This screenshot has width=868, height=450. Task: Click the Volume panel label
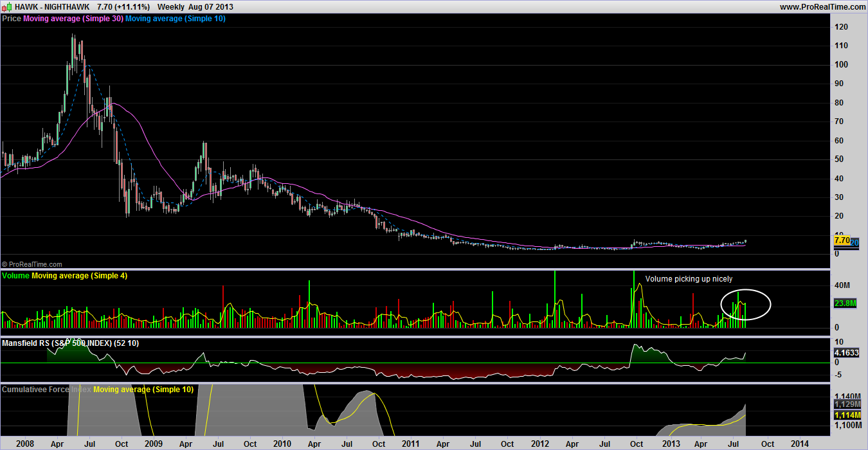(16, 276)
